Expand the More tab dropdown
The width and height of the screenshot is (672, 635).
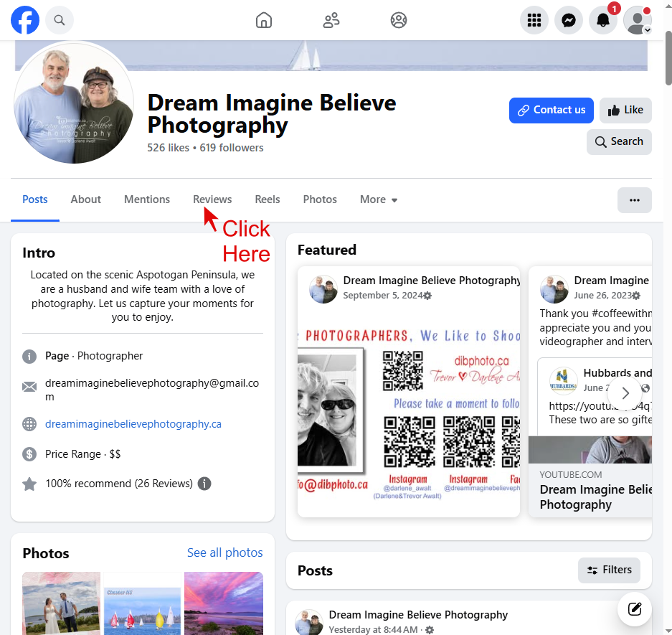(379, 199)
